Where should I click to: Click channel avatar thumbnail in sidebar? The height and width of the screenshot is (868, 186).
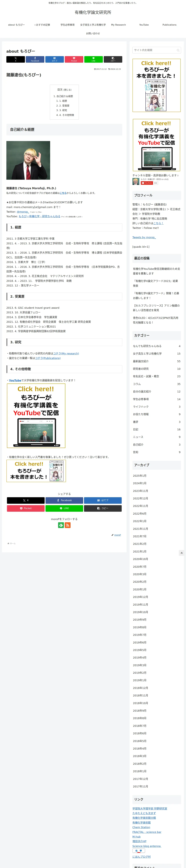point(136,181)
